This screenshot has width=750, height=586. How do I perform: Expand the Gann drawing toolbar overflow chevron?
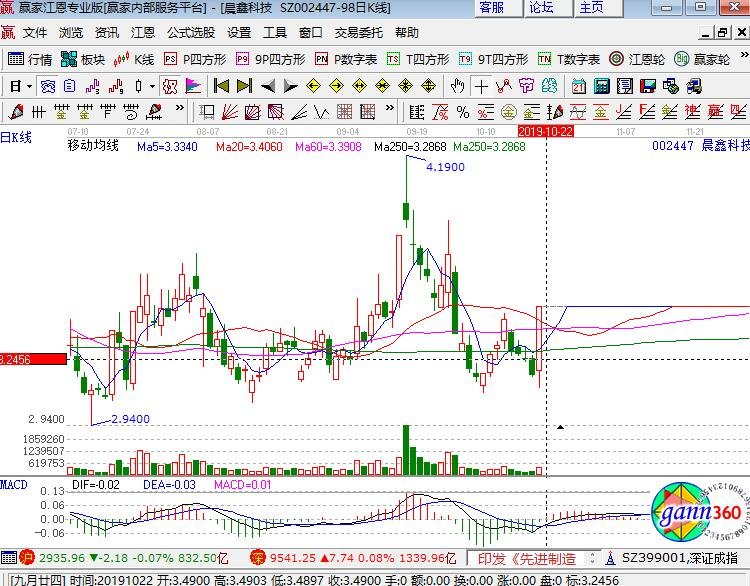pos(179,108)
